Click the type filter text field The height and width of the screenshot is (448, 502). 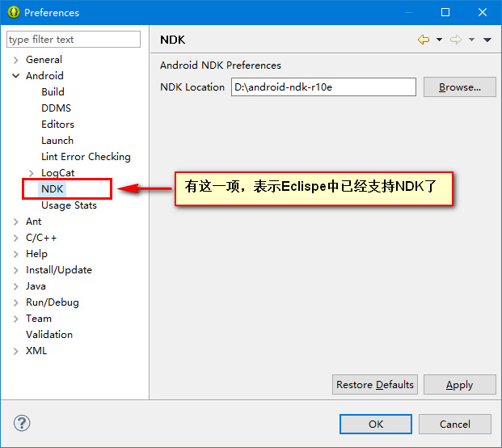coord(74,40)
